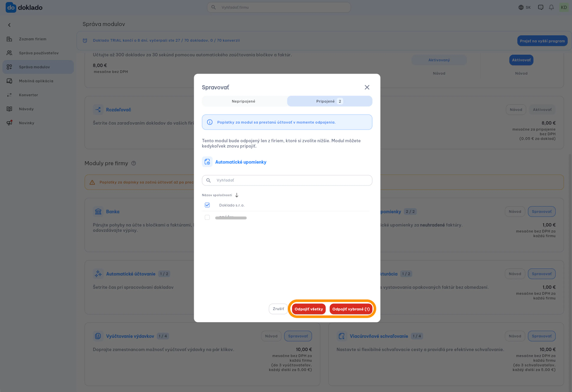Open Konvertor in sidebar

[x=38, y=95]
